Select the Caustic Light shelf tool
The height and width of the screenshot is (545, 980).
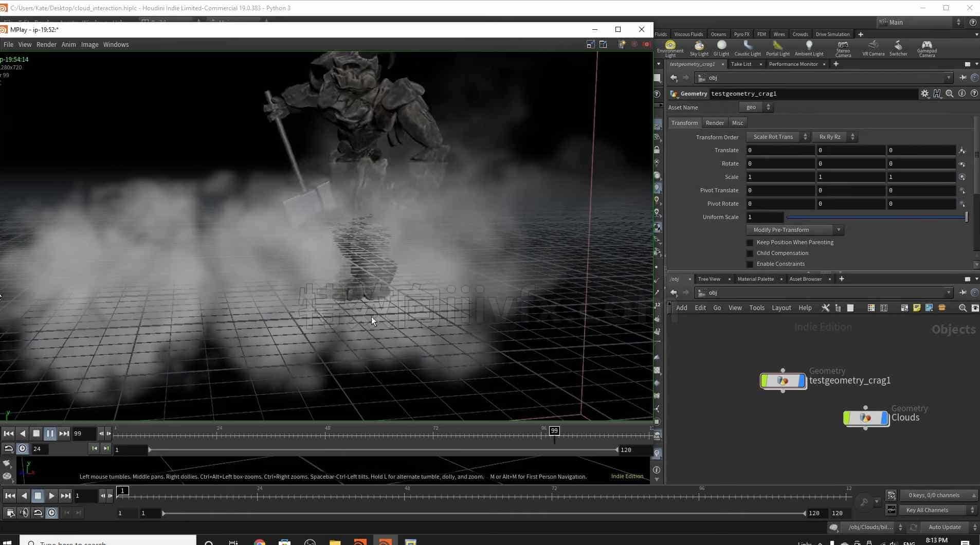pyautogui.click(x=748, y=48)
